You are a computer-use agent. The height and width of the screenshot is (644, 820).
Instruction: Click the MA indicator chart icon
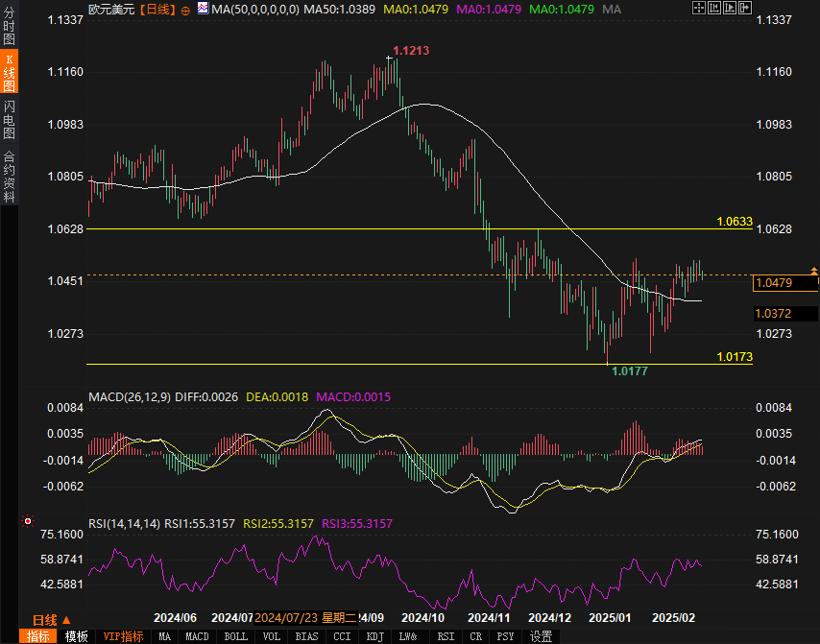[x=203, y=9]
